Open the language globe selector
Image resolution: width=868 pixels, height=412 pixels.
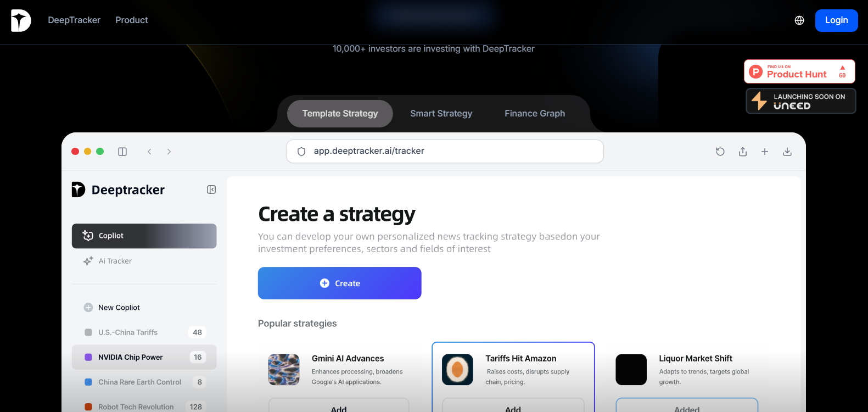pyautogui.click(x=799, y=20)
